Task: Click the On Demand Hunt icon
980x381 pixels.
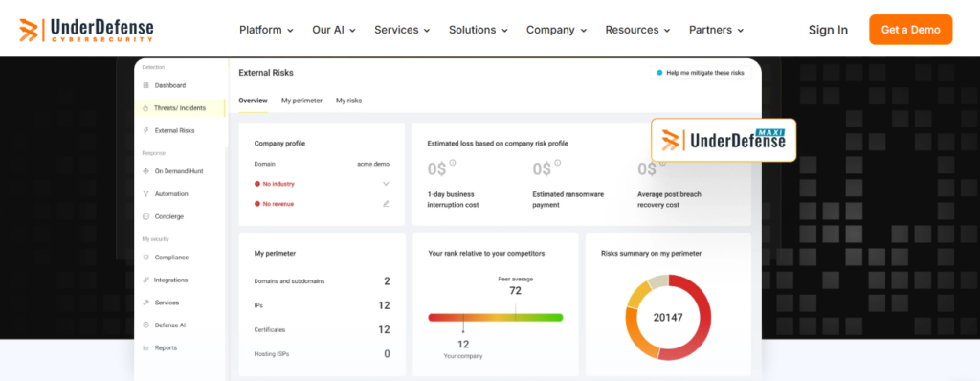Action: 145,170
